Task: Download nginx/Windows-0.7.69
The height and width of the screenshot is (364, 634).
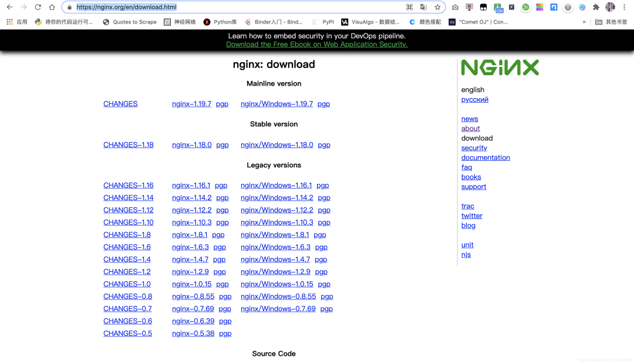Action: [x=278, y=309]
